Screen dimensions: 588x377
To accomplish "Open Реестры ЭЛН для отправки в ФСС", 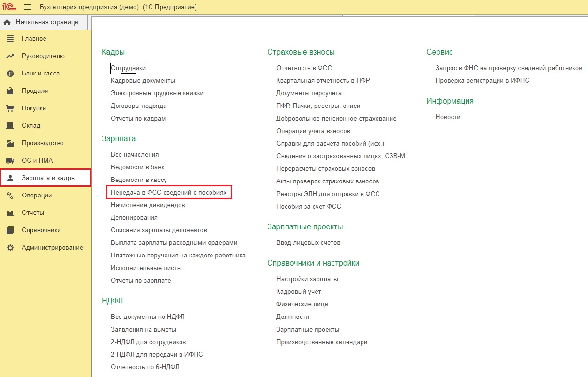I will (x=328, y=194).
